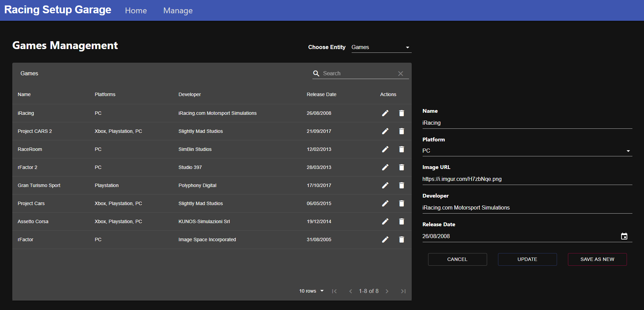Delete the rFactor 2005 row

coord(401,239)
